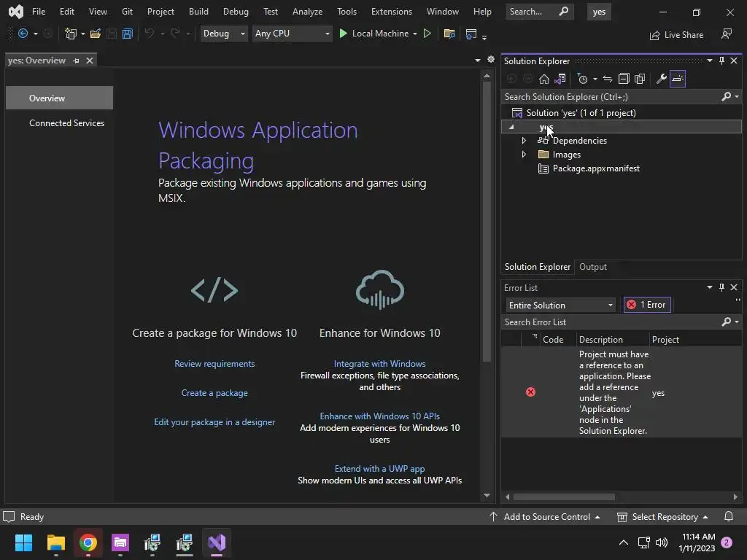
Task: Open the Build menu
Action: tap(198, 12)
